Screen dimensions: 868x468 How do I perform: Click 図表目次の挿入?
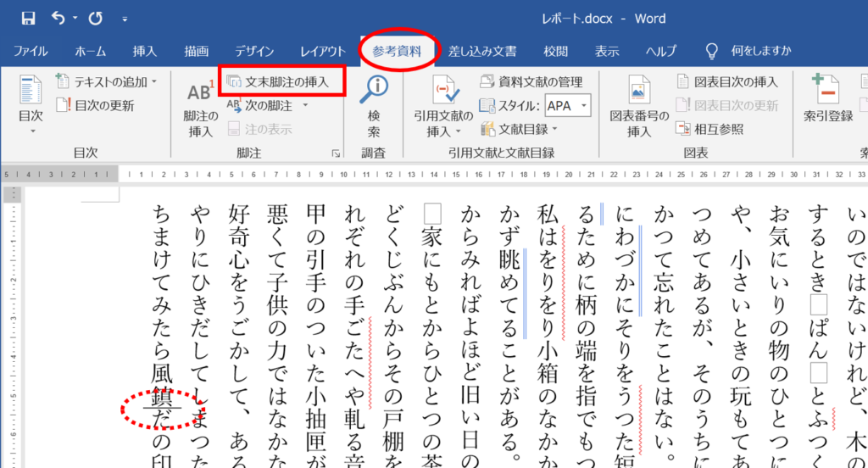pos(727,82)
